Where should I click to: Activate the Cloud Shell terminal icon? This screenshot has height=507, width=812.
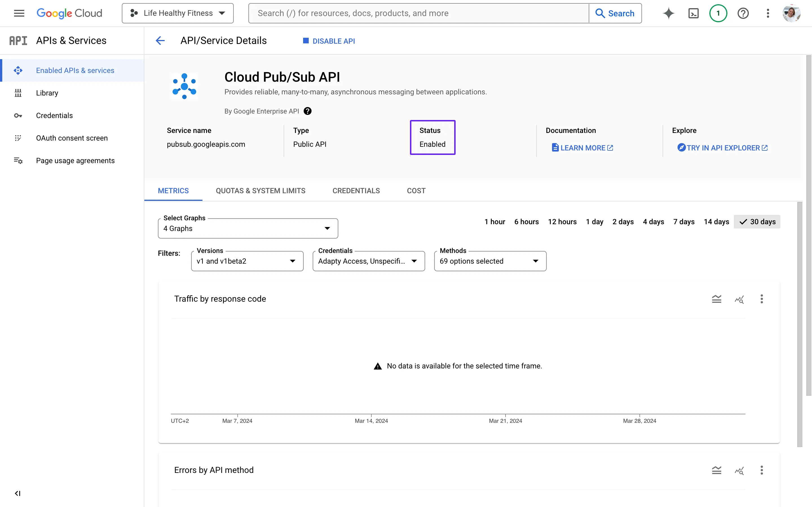[693, 13]
